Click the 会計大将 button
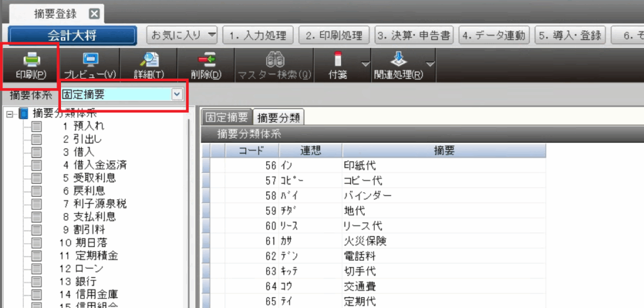 click(x=72, y=35)
